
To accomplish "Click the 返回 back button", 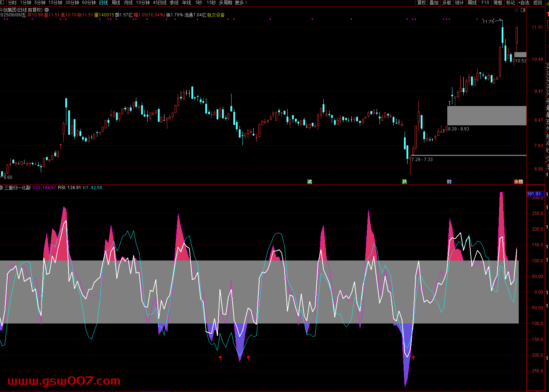I will 538,3.
